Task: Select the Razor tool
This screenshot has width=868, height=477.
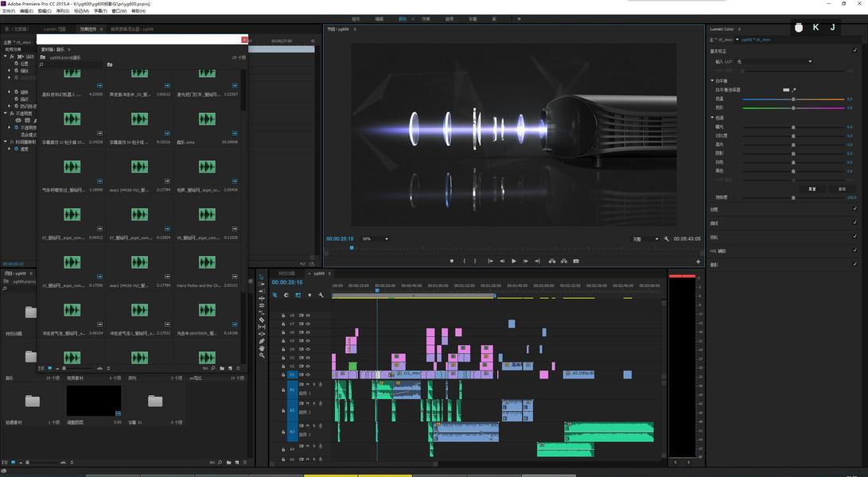Action: click(261, 320)
